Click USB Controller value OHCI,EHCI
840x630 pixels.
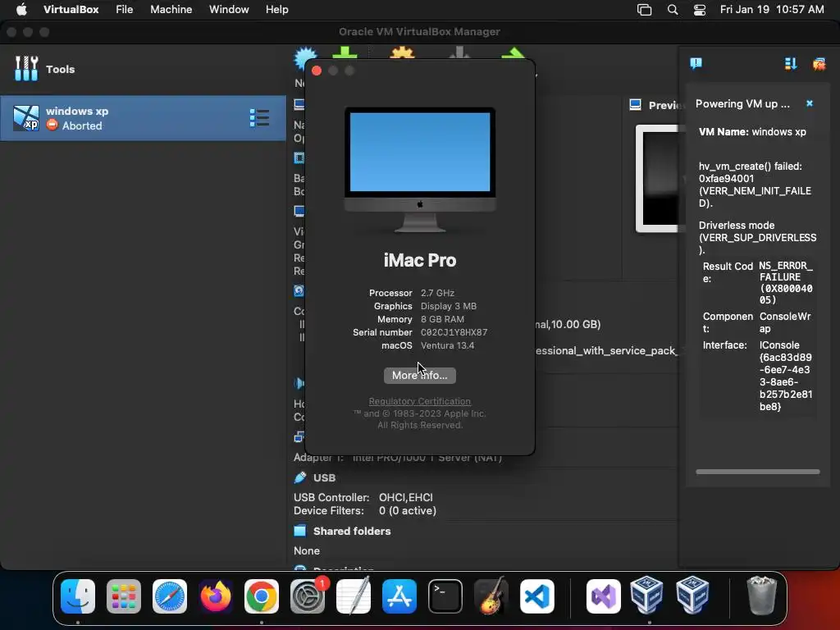(x=405, y=497)
